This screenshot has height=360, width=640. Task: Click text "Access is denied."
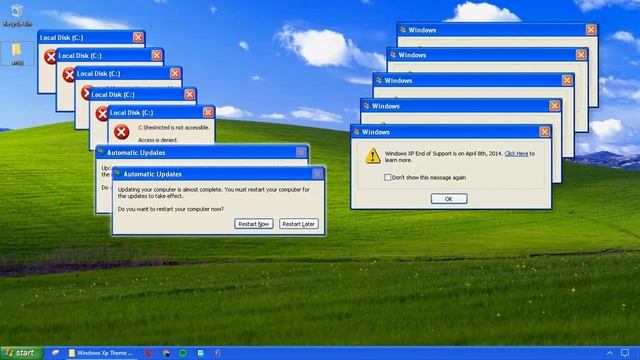[158, 140]
